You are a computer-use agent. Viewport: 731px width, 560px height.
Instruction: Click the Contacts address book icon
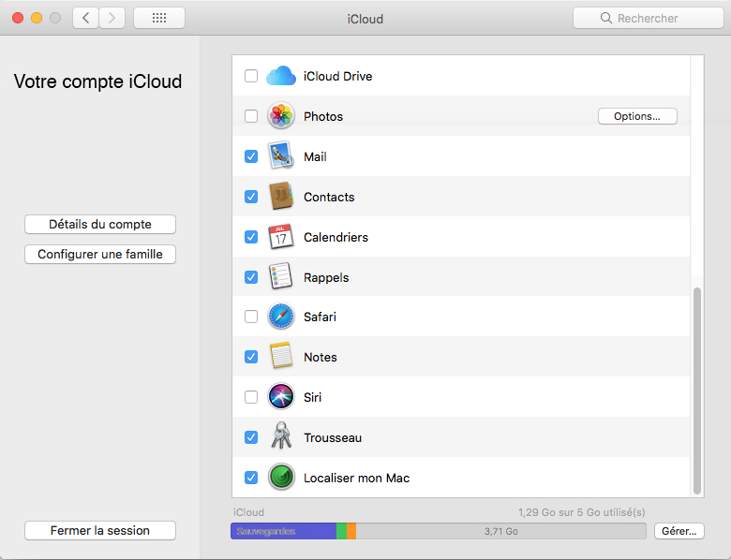tap(281, 197)
